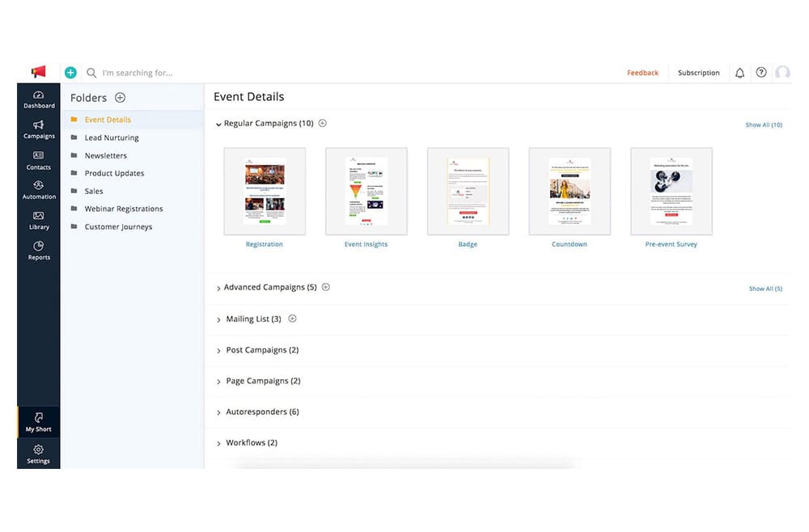Open the Subscription page
Screen dimensions: 809x532
(699, 73)
